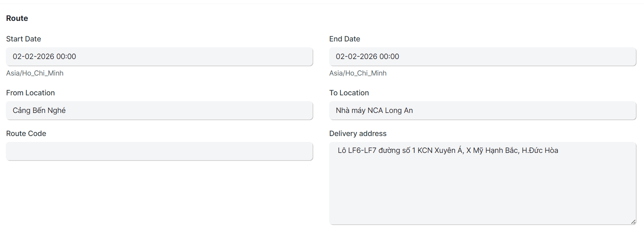Viewport: 644px width, 231px height.
Task: Select the To Location field Nhà máy NCA
Action: point(482,110)
